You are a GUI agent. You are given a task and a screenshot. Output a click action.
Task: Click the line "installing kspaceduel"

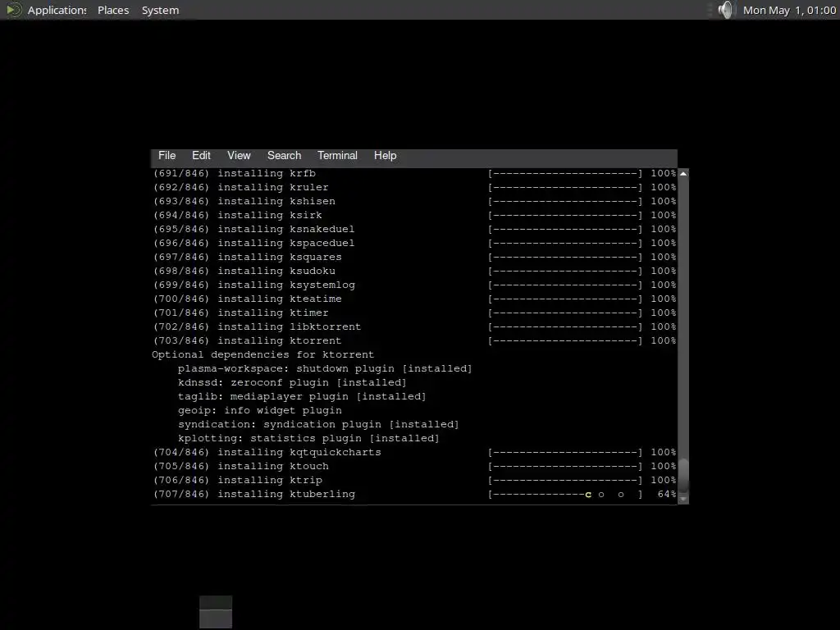(414, 243)
